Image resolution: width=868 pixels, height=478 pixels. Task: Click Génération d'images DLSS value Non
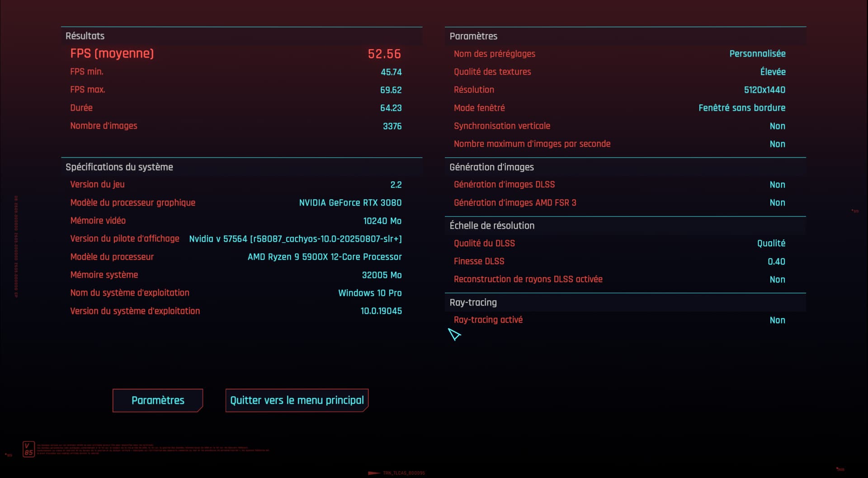[777, 185]
